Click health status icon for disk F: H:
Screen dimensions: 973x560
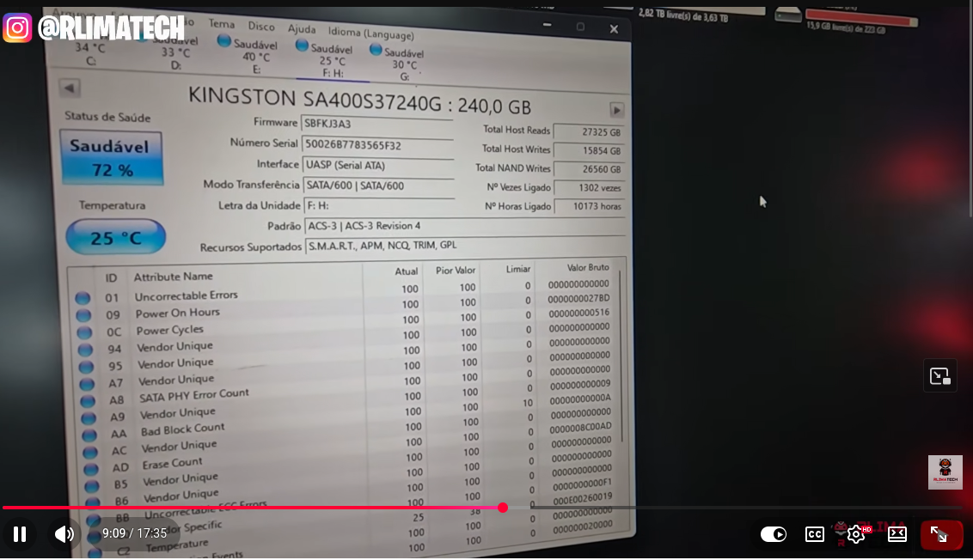coord(302,46)
